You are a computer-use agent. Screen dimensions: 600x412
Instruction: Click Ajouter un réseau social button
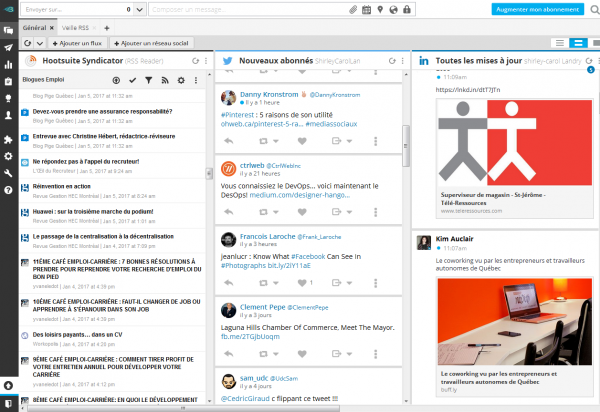coord(151,43)
